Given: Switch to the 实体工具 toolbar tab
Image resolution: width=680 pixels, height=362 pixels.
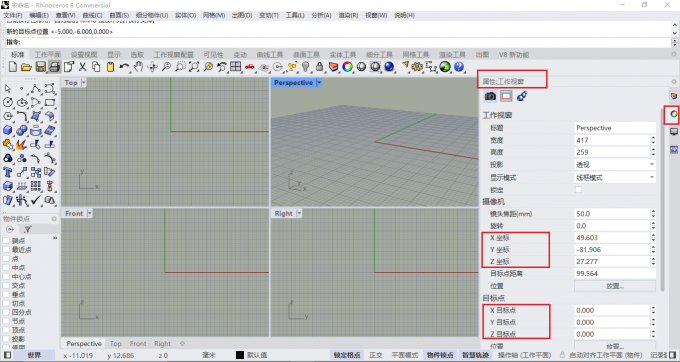Looking at the screenshot, I should pos(343,55).
